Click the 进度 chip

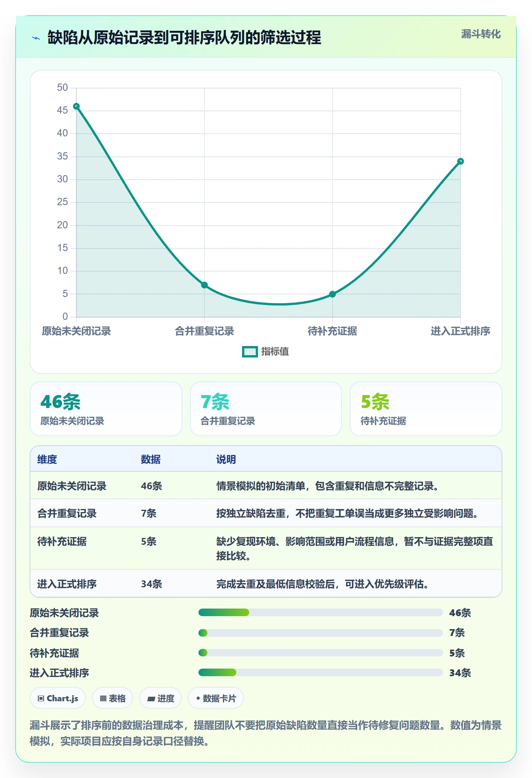click(160, 698)
